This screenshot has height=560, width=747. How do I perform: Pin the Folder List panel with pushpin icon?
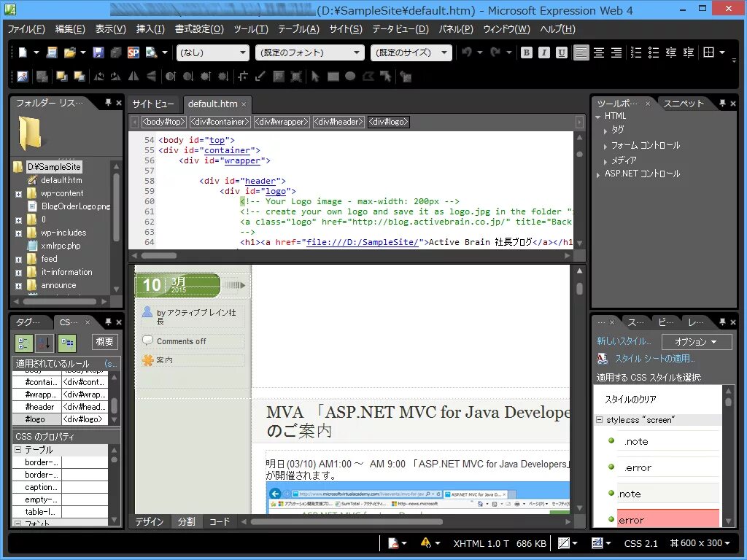click(108, 102)
